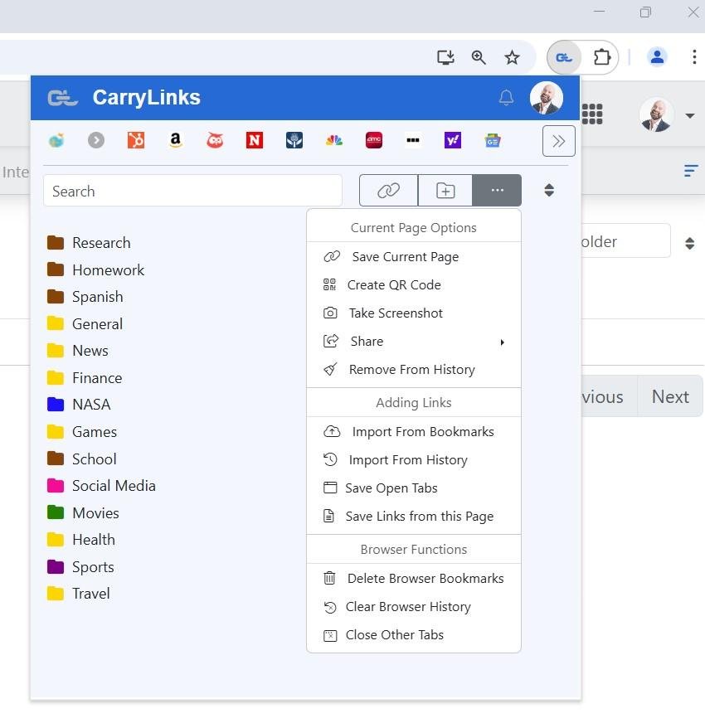This screenshot has width=705, height=728.
Task: Open the General folder
Action: click(x=85, y=323)
